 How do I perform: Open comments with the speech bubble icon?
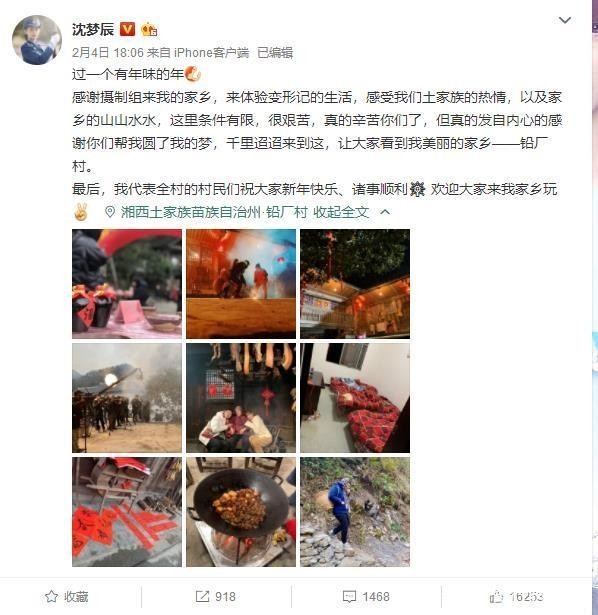pyautogui.click(x=349, y=597)
